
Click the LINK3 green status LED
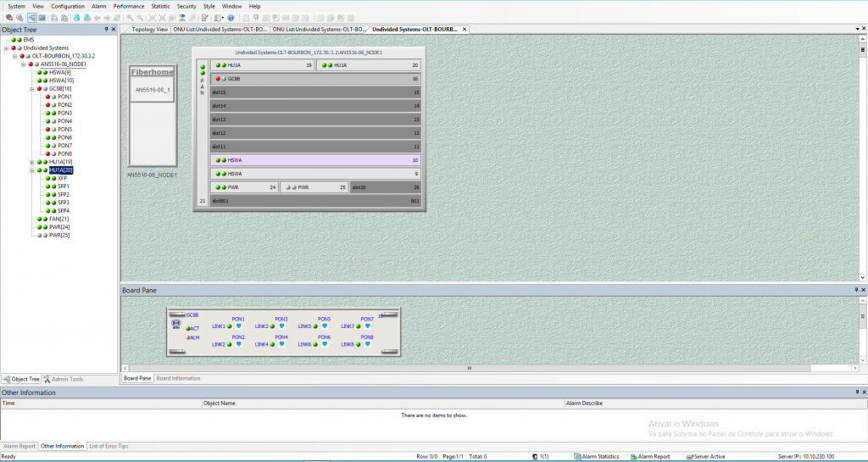tap(273, 326)
